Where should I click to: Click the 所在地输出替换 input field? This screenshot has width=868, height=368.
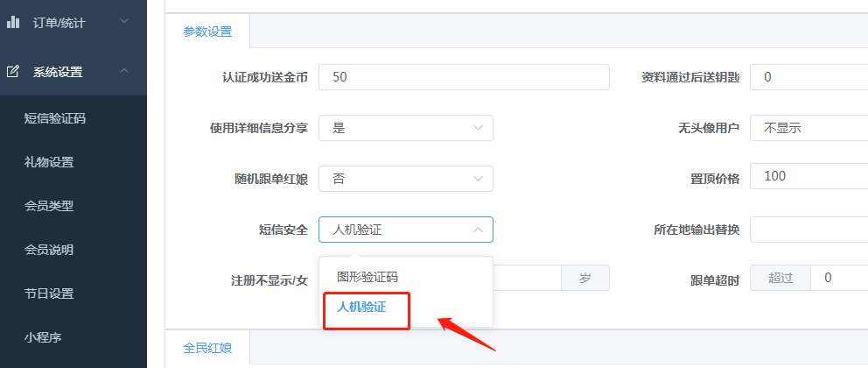pyautogui.click(x=808, y=230)
